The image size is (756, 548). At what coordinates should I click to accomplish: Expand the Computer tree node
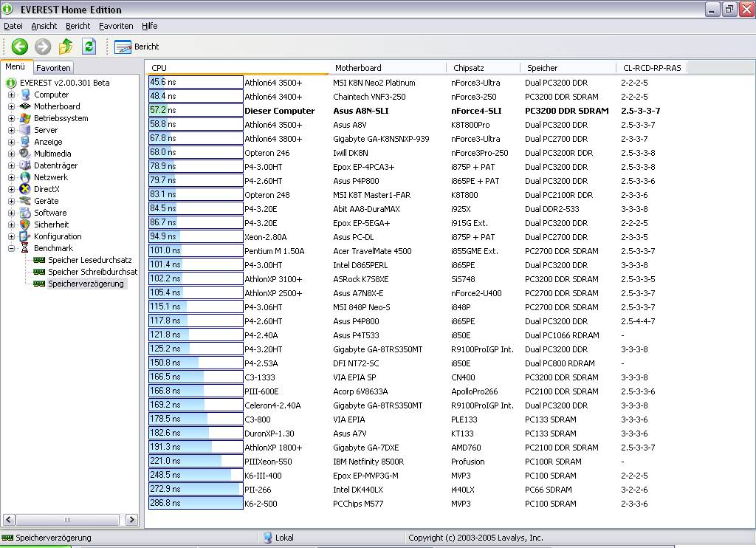pyautogui.click(x=11, y=95)
